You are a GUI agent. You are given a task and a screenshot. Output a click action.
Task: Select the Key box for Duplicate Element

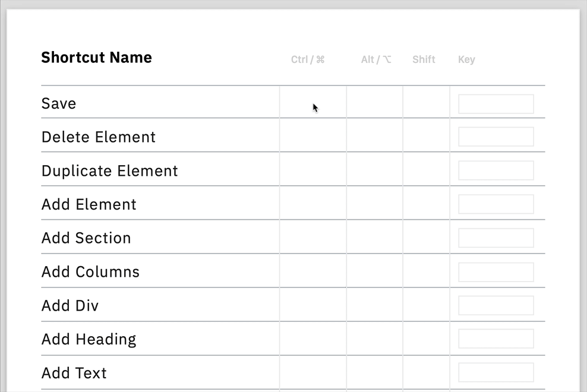point(496,170)
